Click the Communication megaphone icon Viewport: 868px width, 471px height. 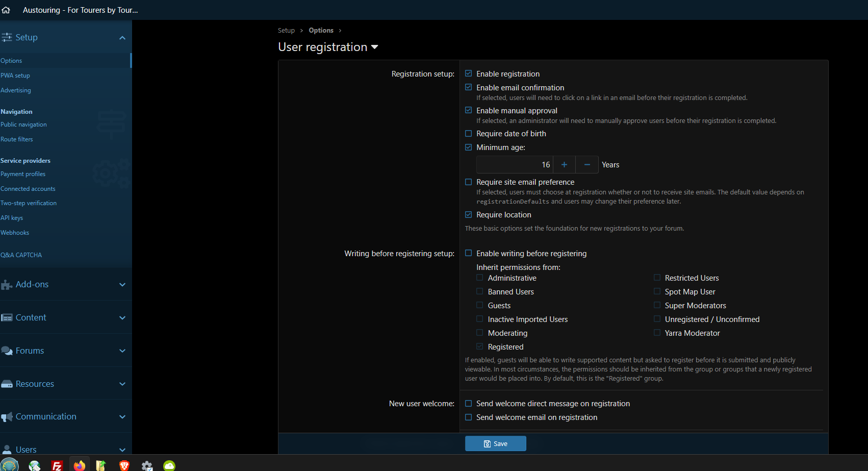tap(7, 417)
